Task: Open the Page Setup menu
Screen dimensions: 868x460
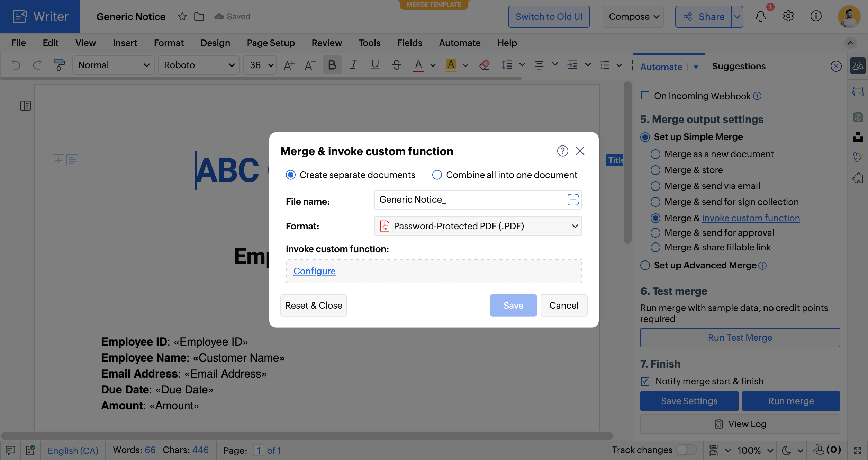Action: pos(271,43)
